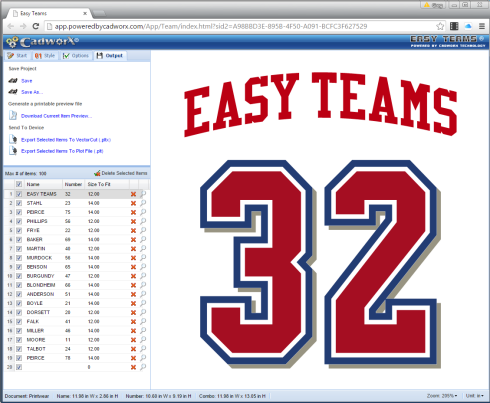Switch to the Options tab

pos(76,56)
